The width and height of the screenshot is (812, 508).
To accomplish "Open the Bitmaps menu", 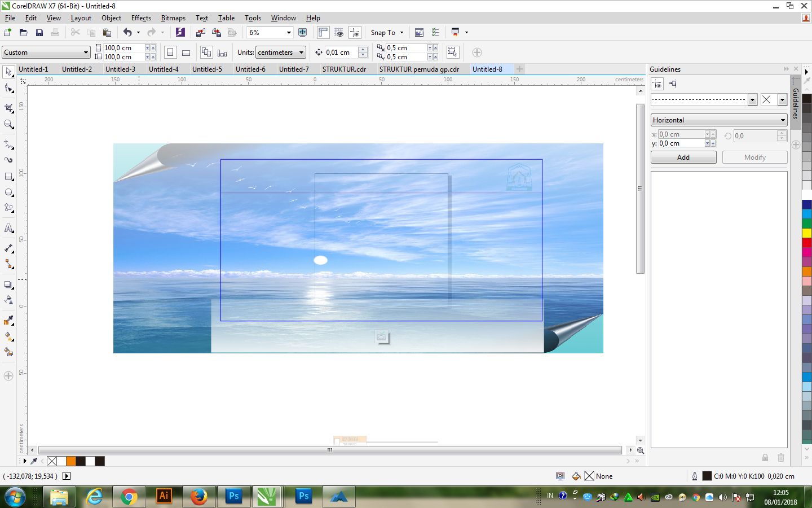I will point(173,18).
